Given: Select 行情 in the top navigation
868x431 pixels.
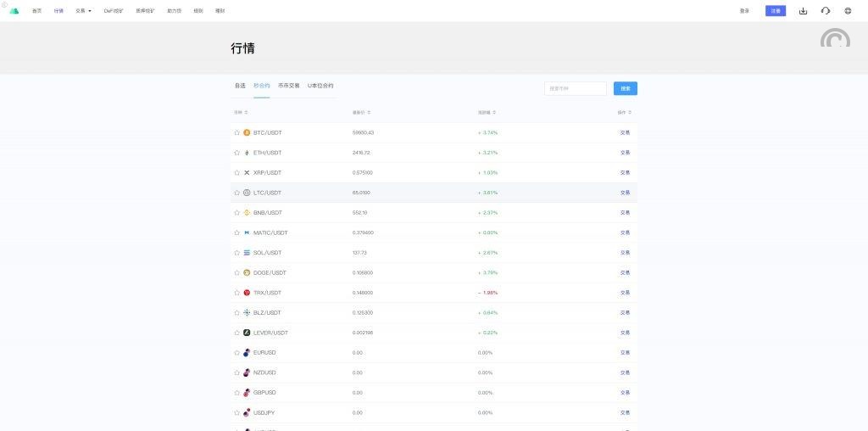Looking at the screenshot, I should [x=58, y=10].
